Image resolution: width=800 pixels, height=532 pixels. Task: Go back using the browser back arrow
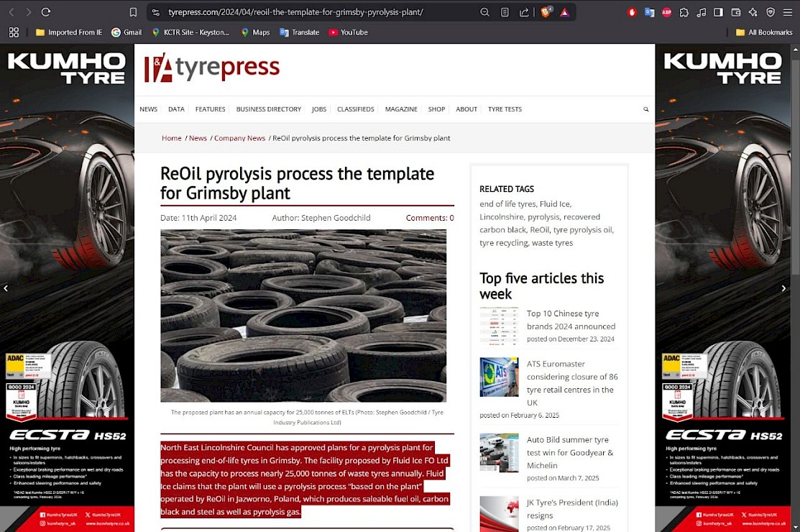pos(12,12)
